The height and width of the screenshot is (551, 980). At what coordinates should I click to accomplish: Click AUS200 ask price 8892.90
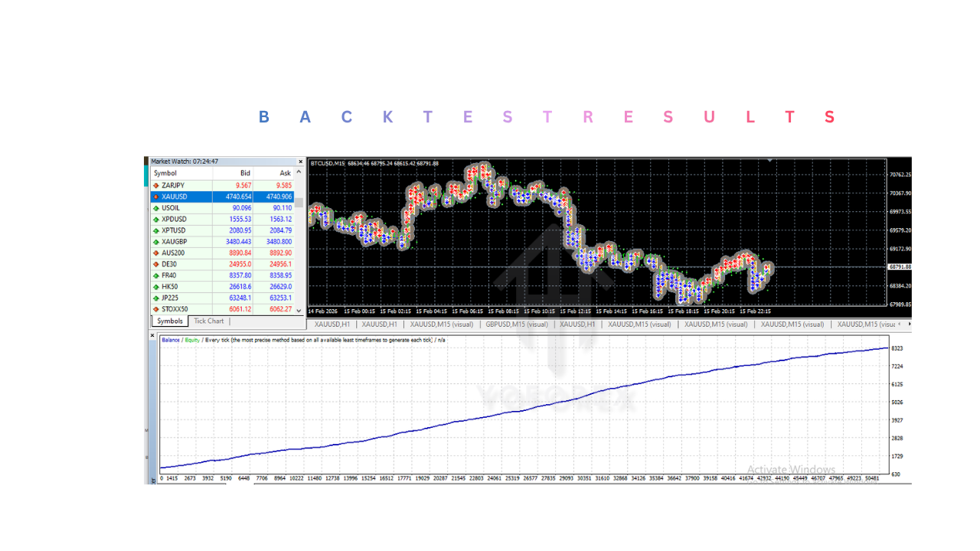281,253
